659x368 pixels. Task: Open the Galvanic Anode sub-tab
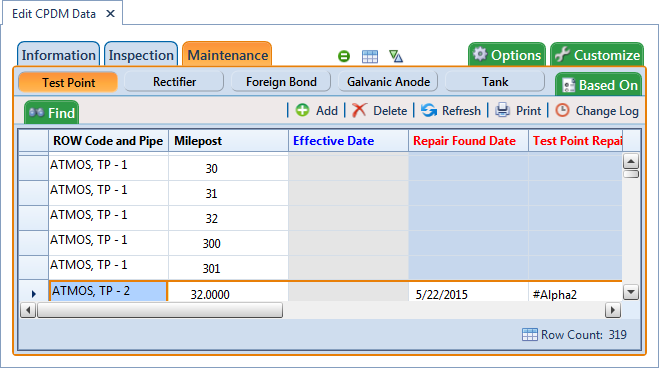[x=388, y=81]
